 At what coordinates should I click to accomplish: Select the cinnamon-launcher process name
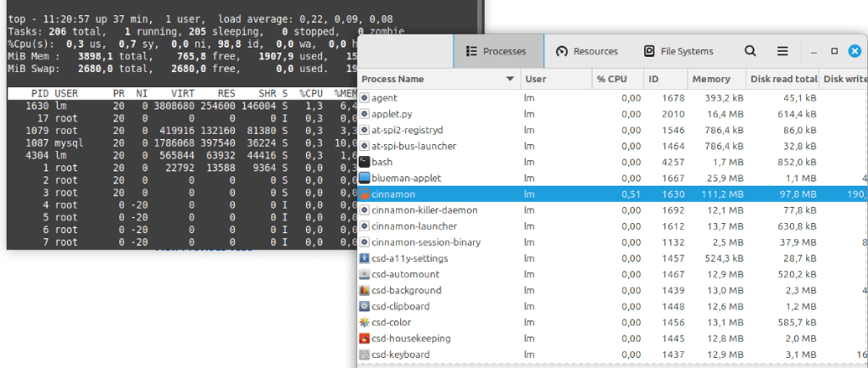pos(415,226)
